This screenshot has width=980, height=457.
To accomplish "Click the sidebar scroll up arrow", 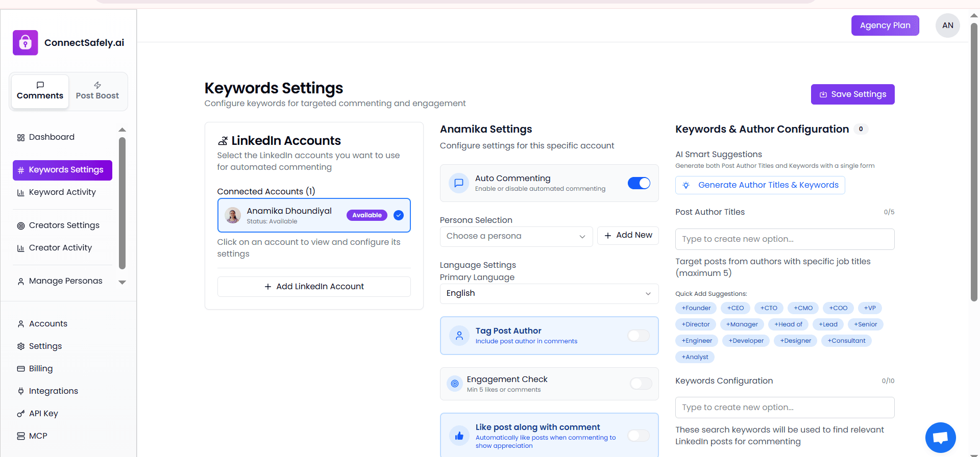I will tap(122, 130).
